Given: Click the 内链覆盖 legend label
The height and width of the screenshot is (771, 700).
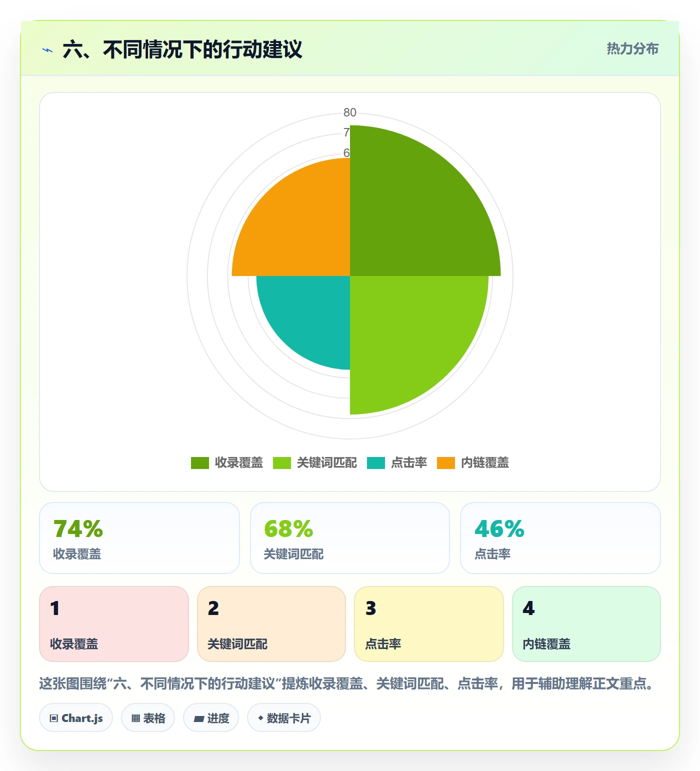Looking at the screenshot, I should coord(485,463).
